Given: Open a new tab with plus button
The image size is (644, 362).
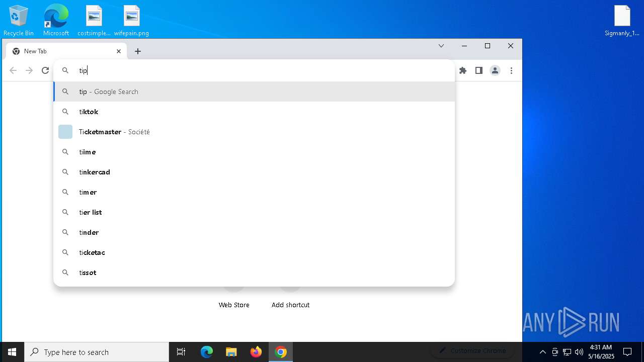Looking at the screenshot, I should [x=138, y=51].
